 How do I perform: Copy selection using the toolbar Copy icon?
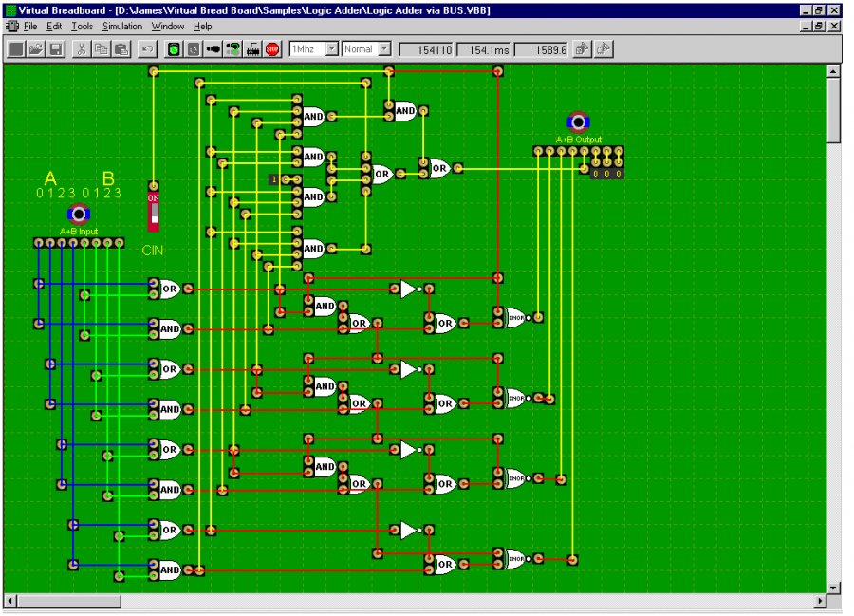click(102, 49)
